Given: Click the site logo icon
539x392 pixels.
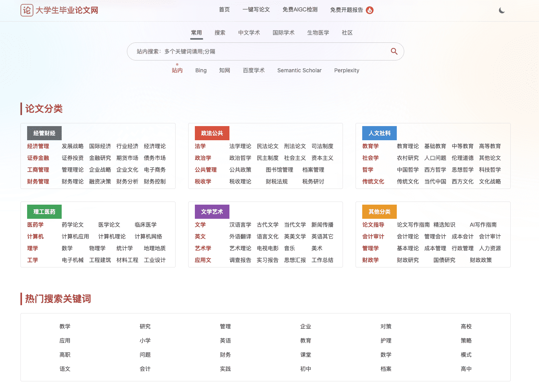Looking at the screenshot, I should [27, 10].
